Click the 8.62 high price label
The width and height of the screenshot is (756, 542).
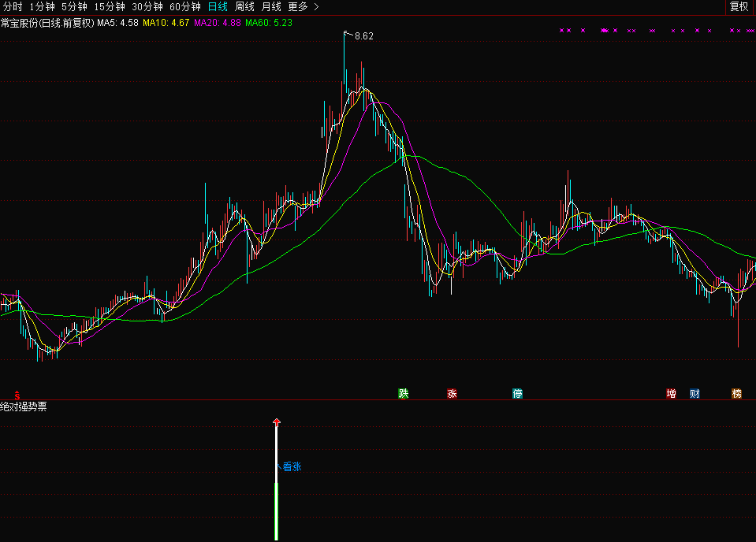[x=363, y=36]
